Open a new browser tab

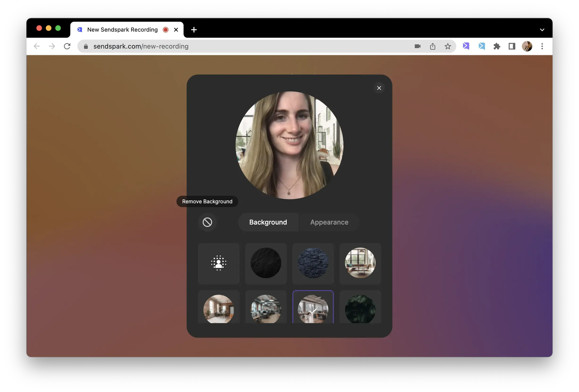194,30
